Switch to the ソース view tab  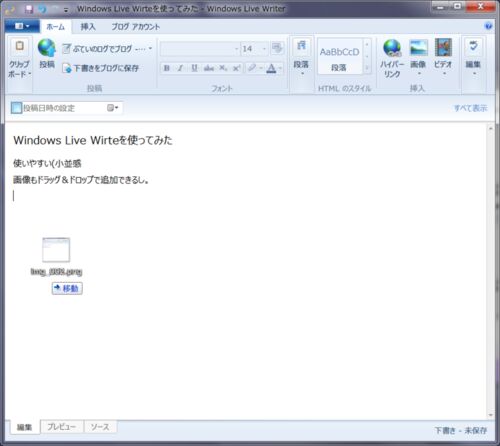point(100,427)
